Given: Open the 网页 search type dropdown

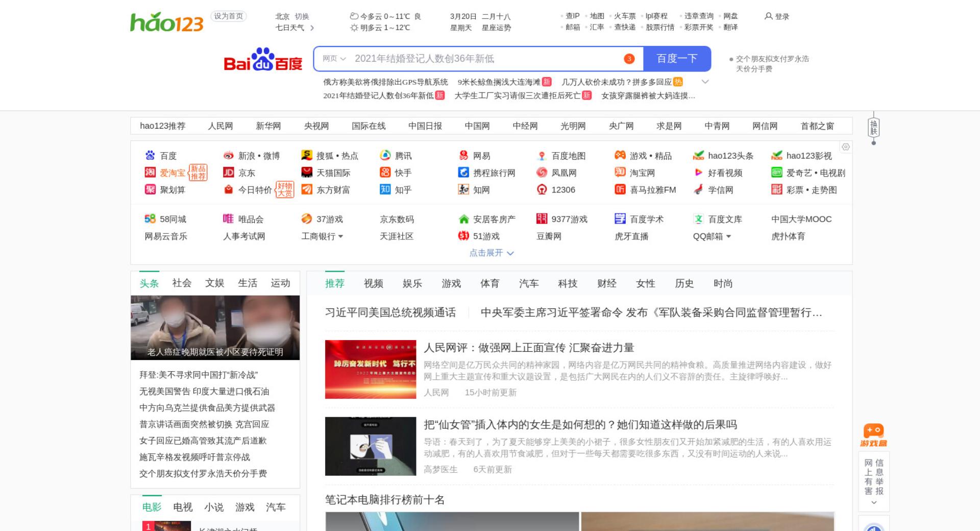Looking at the screenshot, I should pos(334,59).
